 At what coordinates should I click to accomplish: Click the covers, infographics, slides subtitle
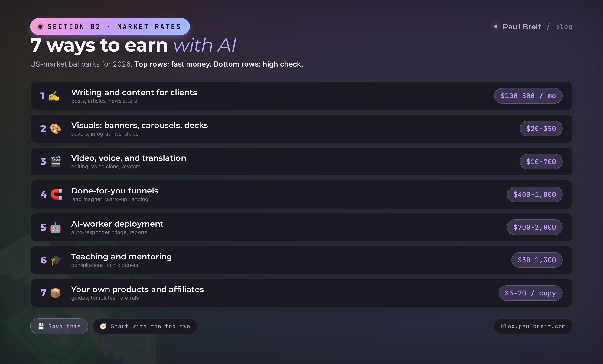[105, 134]
